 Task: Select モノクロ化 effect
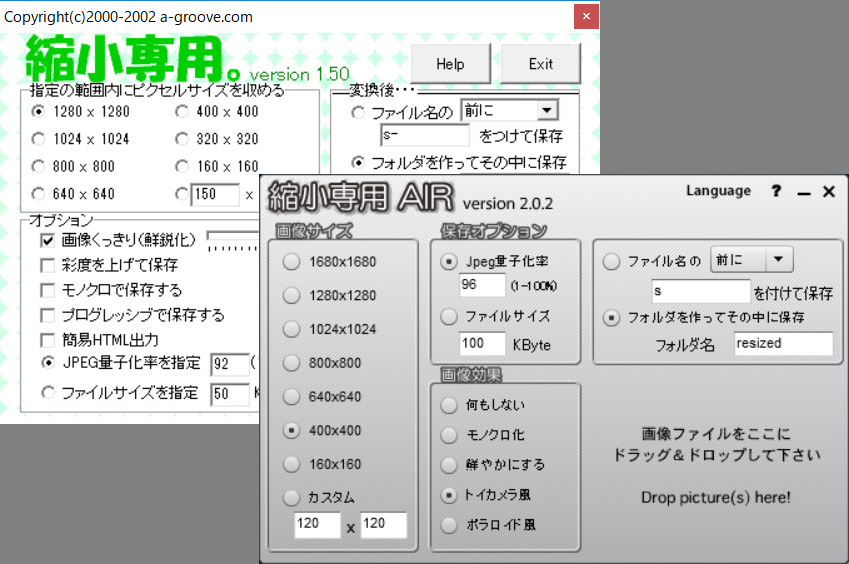point(448,435)
